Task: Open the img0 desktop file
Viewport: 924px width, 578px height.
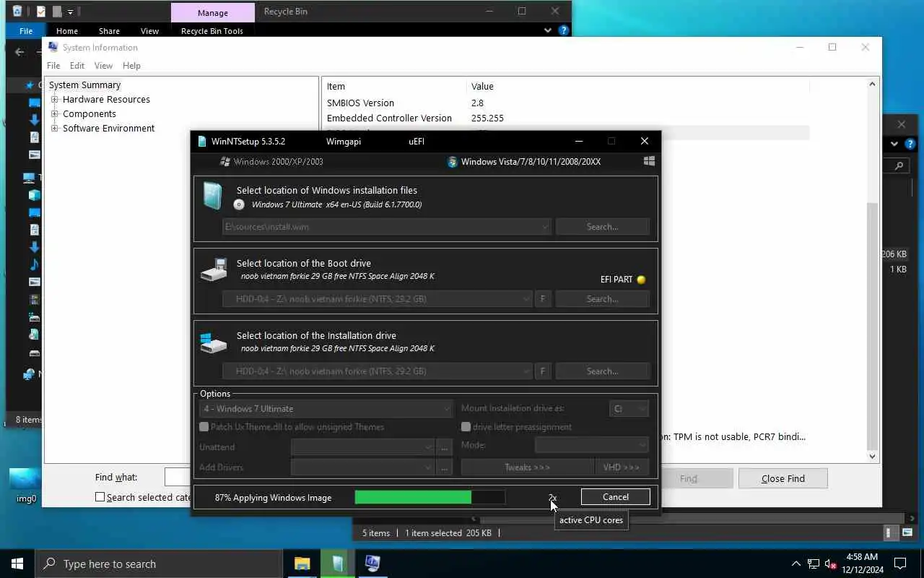Action: (26, 486)
